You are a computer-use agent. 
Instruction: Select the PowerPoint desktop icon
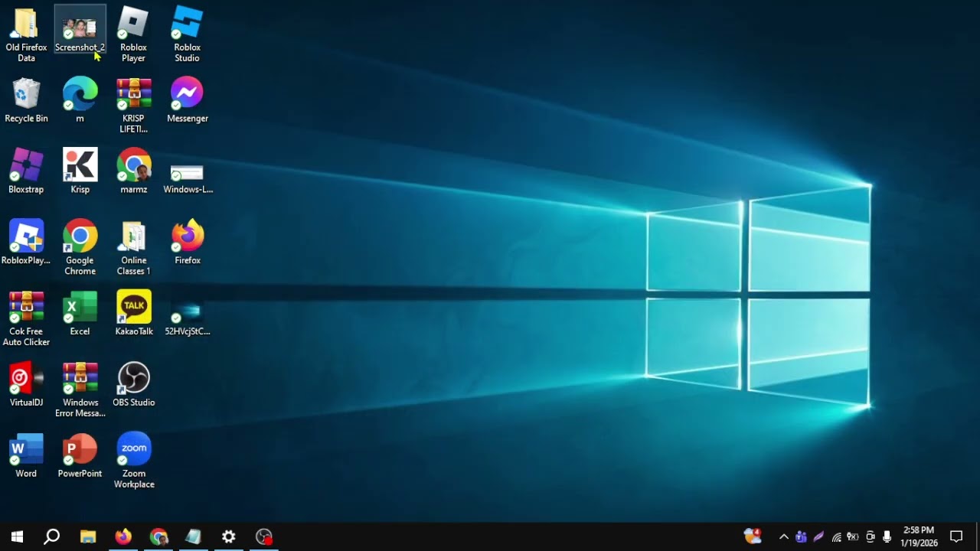point(80,457)
